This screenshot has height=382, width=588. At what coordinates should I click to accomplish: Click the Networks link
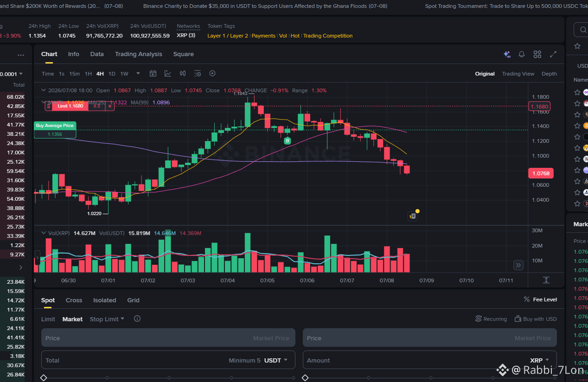188,26
